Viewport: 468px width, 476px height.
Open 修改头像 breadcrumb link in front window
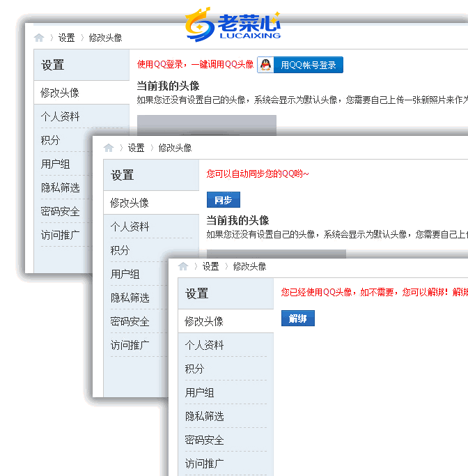pos(249,266)
